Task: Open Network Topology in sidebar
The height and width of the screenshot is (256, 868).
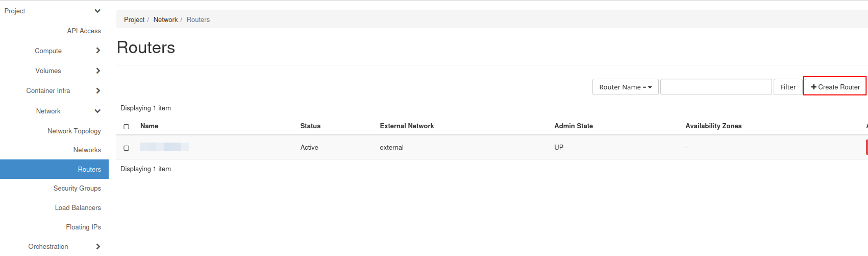Action: coord(74,131)
